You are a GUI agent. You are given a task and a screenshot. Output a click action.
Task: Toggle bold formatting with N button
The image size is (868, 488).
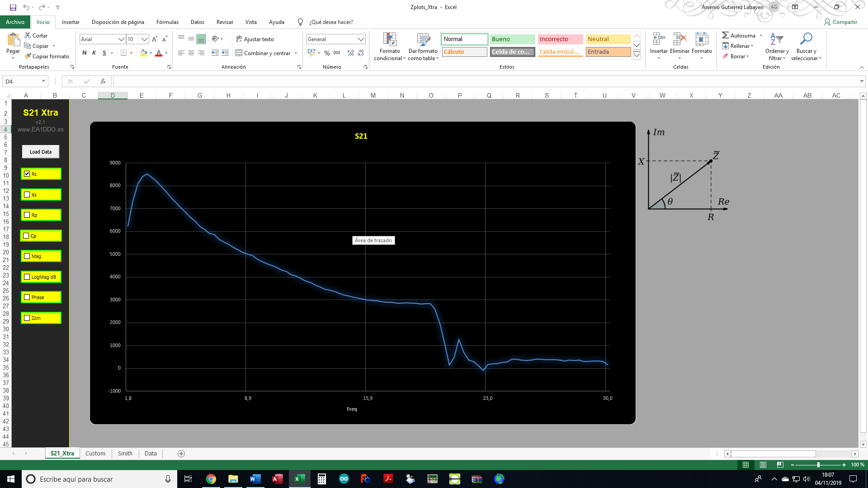(85, 53)
